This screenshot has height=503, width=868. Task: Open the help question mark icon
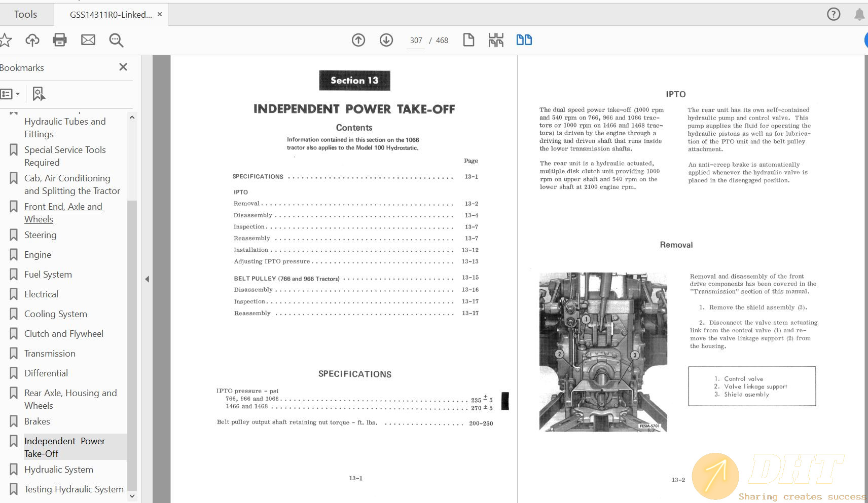click(x=834, y=14)
